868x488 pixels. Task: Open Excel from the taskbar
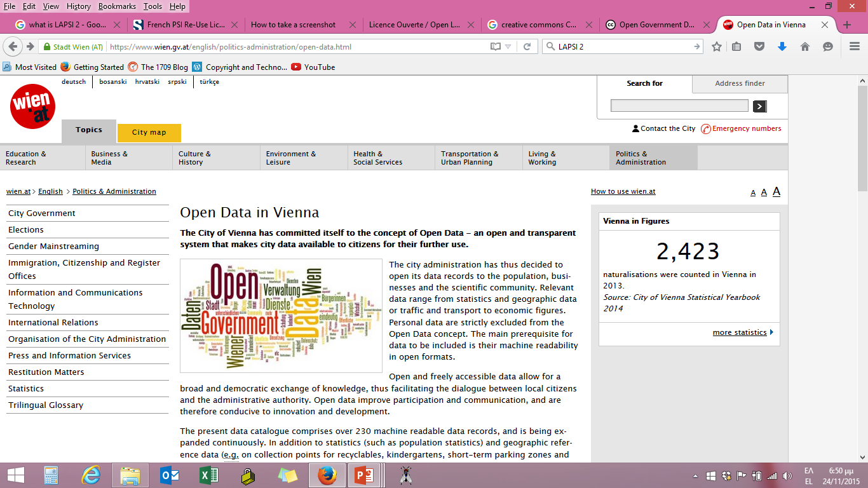[x=209, y=475]
